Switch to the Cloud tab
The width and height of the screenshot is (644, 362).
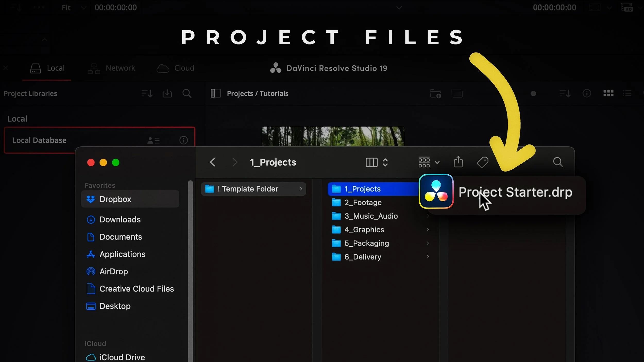pyautogui.click(x=175, y=68)
